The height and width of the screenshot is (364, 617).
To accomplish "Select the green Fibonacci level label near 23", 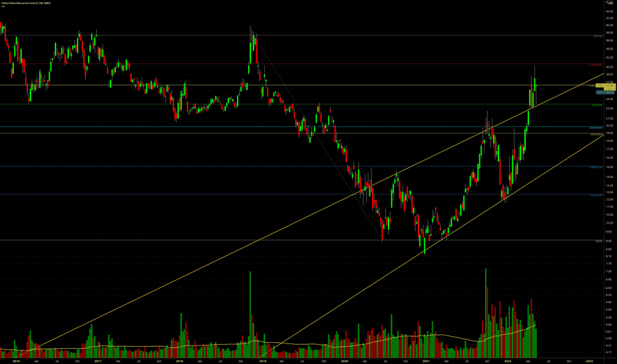I will (x=597, y=105).
